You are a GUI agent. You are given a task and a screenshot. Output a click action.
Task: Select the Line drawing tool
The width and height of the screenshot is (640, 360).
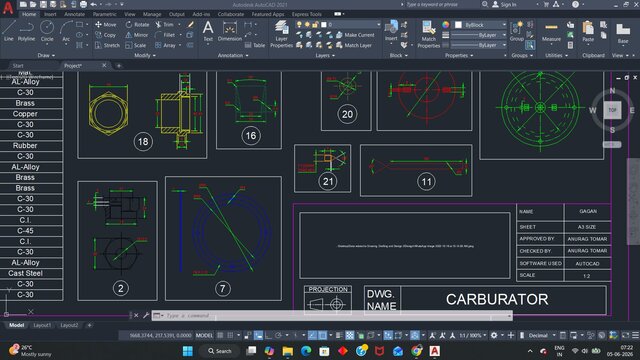pos(9,31)
